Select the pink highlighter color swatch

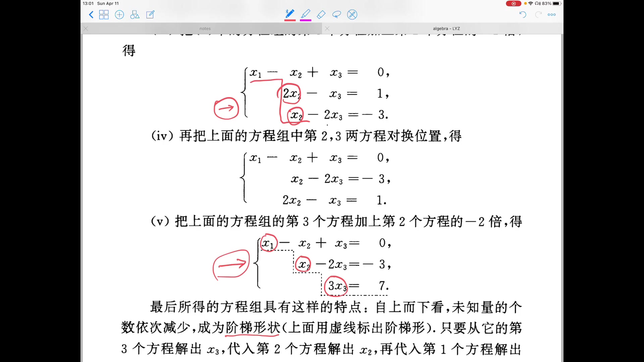[305, 21]
